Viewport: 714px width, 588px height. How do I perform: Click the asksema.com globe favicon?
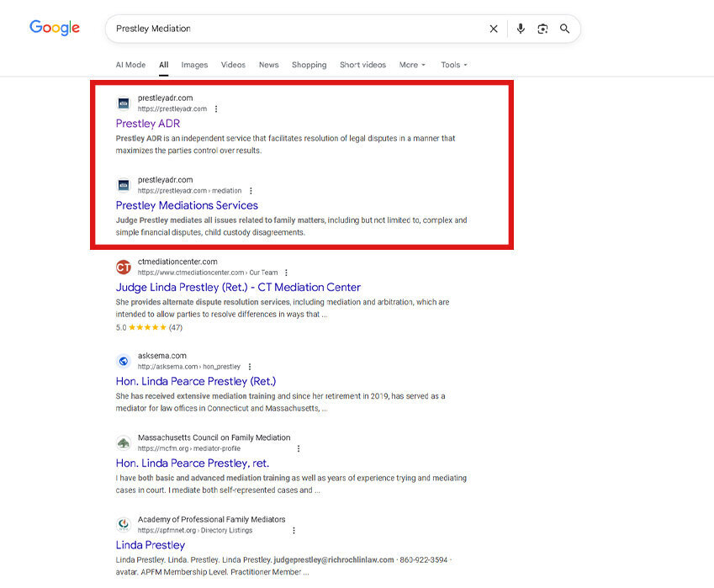pyautogui.click(x=124, y=361)
